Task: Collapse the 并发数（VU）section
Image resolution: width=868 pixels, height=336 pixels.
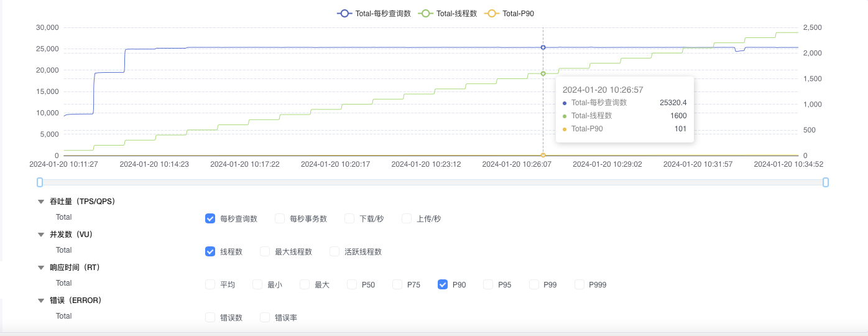Action: tap(41, 235)
